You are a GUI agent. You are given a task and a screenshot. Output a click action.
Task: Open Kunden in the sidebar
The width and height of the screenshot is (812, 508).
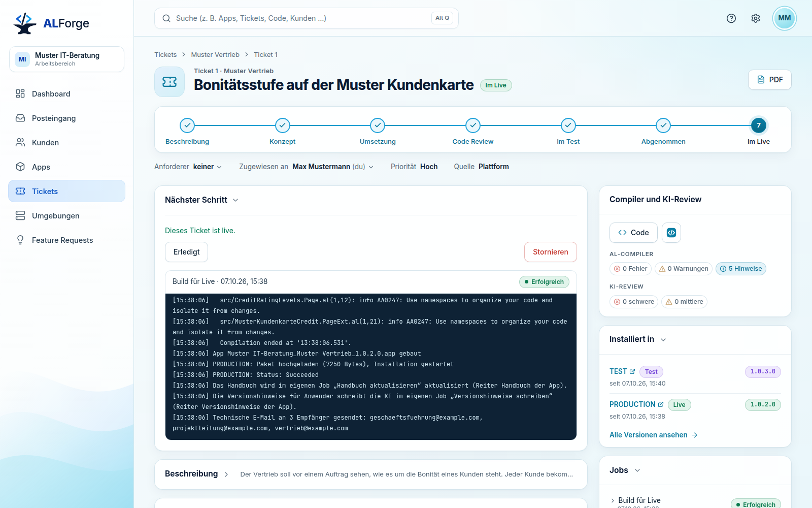(66, 143)
